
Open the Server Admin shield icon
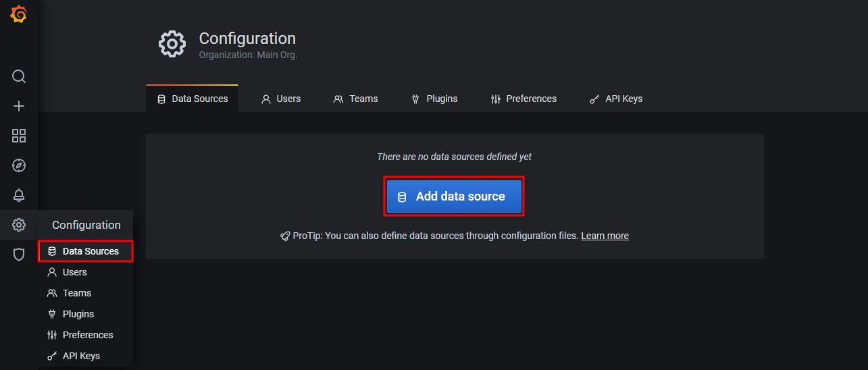[19, 255]
